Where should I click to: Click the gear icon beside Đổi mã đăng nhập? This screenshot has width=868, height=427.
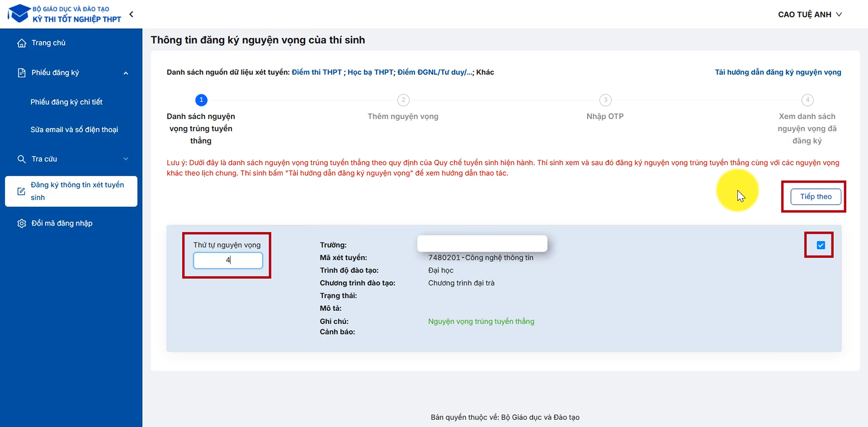click(22, 224)
